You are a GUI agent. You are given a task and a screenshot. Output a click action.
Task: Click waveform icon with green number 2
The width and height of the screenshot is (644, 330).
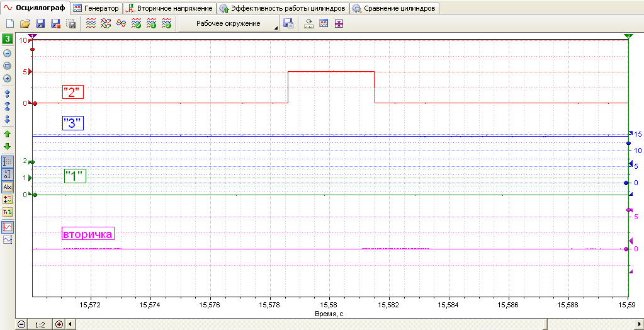click(166, 23)
